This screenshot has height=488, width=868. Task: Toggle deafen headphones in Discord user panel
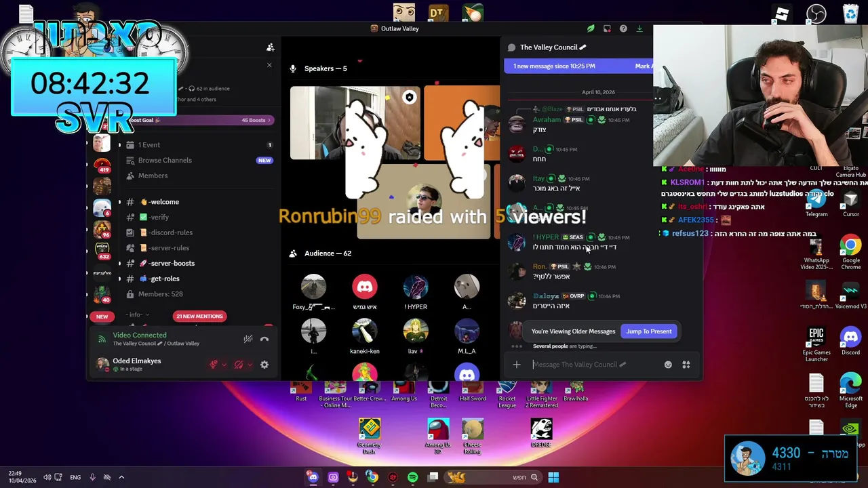click(238, 365)
